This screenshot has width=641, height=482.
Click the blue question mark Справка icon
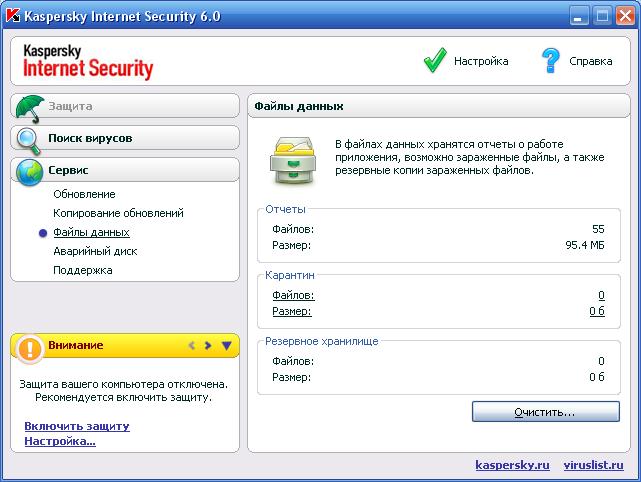[x=550, y=61]
